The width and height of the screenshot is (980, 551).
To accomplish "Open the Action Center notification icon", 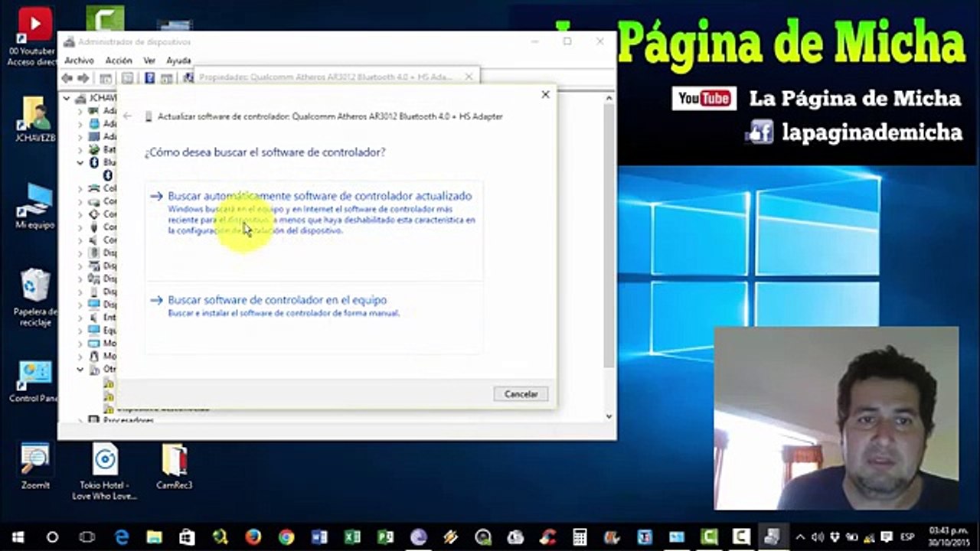I will pos(887,537).
